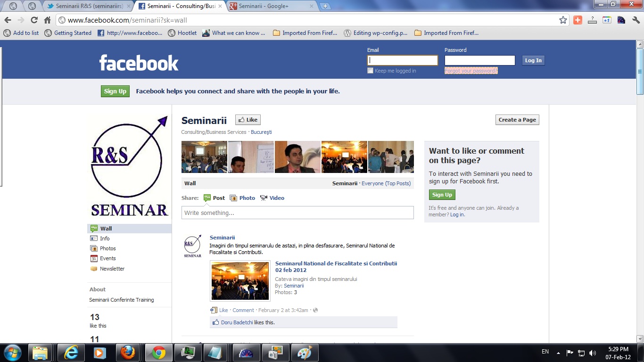This screenshot has width=644, height=362.
Task: Click Forgot your password link
Action: (x=471, y=71)
